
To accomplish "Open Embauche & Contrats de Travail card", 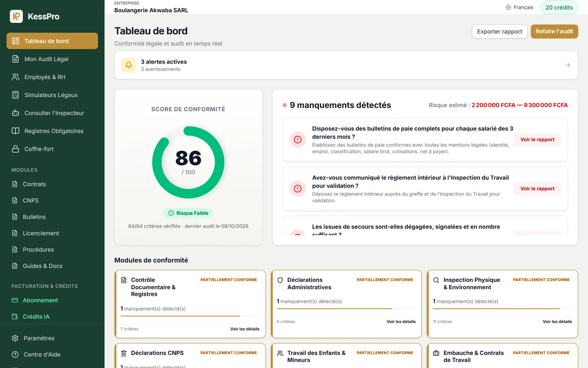I will click(x=502, y=356).
